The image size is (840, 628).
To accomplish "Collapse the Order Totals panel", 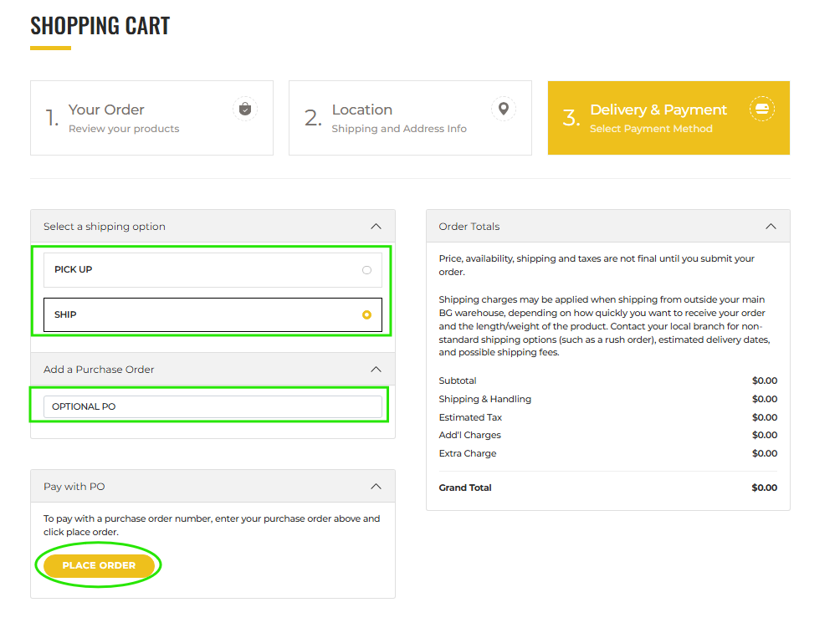I will [x=771, y=227].
